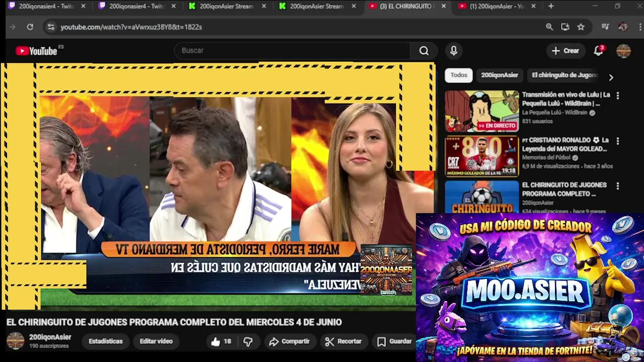Open YouTube notifications bell
This screenshot has width=644, height=362.
click(x=598, y=51)
